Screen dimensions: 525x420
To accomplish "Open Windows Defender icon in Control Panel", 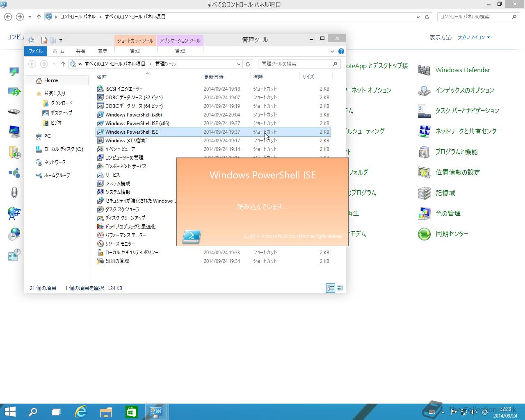I will (424, 70).
